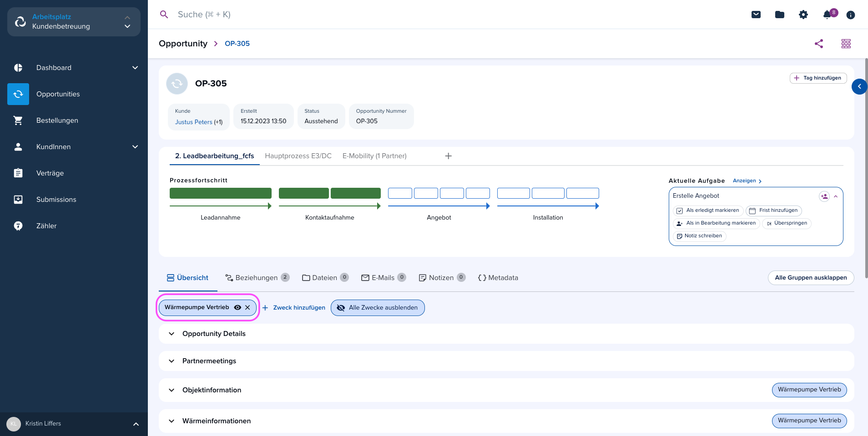
Task: Click Anzeigen link for current task
Action: click(747, 181)
